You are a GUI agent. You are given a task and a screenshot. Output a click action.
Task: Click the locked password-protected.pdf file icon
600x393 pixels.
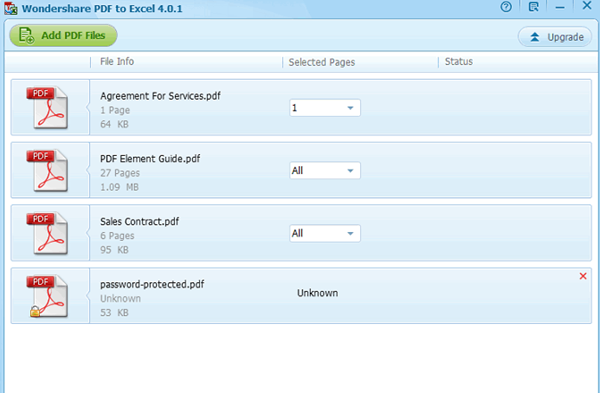pos(47,296)
